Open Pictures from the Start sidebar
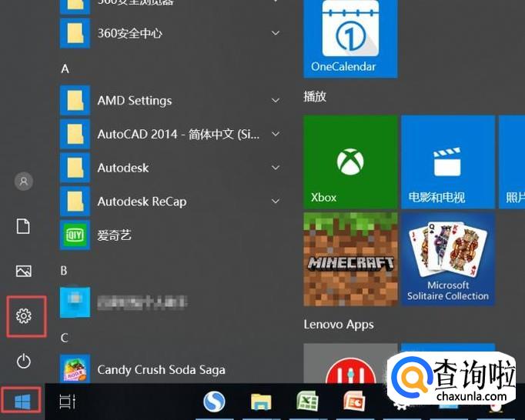 tap(24, 271)
